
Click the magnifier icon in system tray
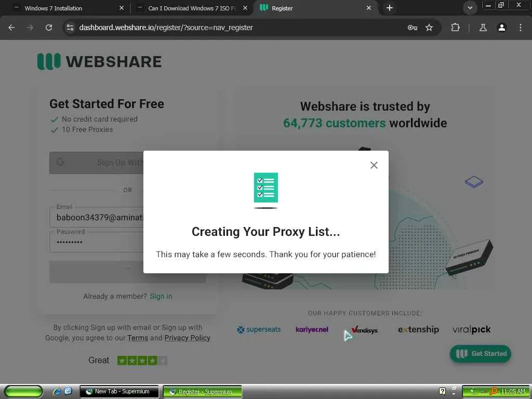[494, 392]
